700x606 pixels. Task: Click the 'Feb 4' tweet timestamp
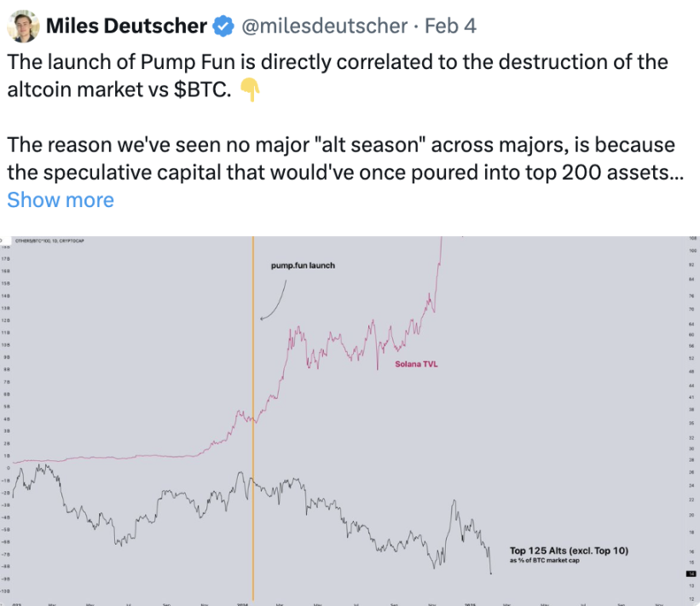pos(450,26)
